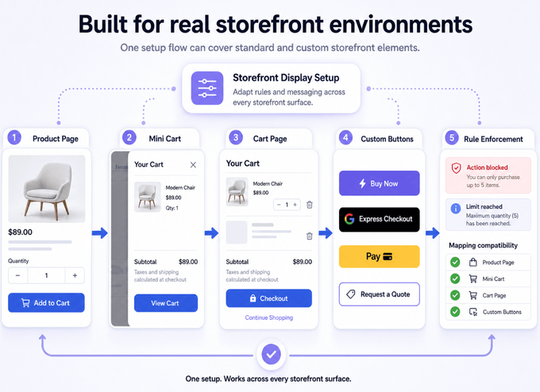The height and width of the screenshot is (392, 540).
Task: Decrease quantity on the Product Page
Action: pos(18,275)
